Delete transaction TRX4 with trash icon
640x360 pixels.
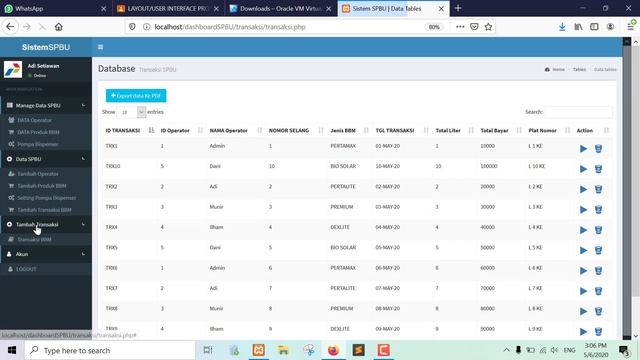pos(598,230)
